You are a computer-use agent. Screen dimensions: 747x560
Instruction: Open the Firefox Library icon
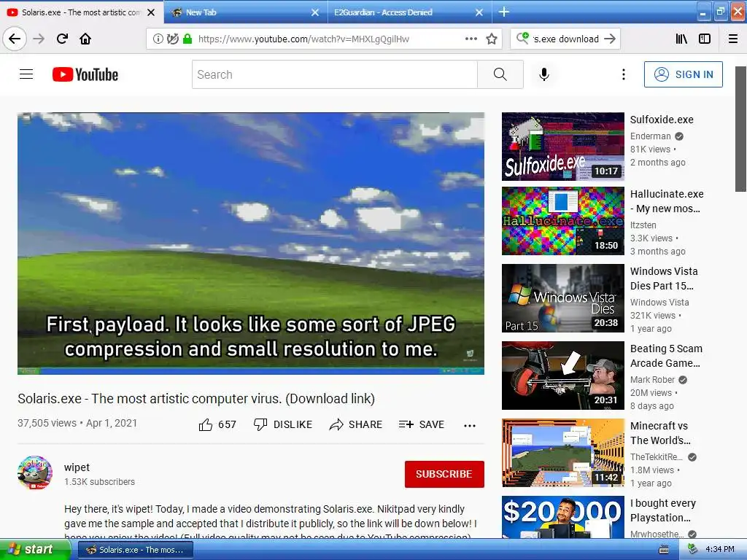[x=681, y=39]
